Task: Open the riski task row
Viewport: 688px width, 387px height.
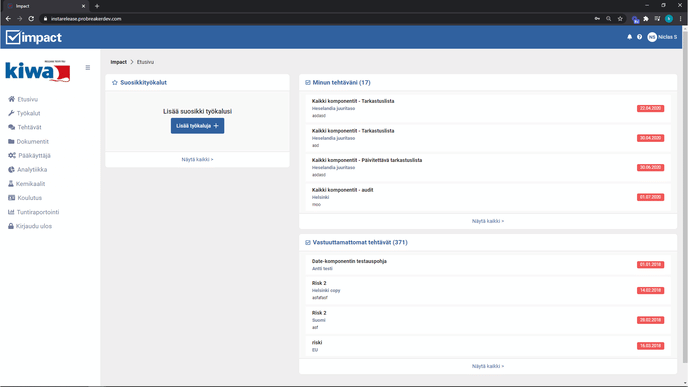Action: [488, 346]
